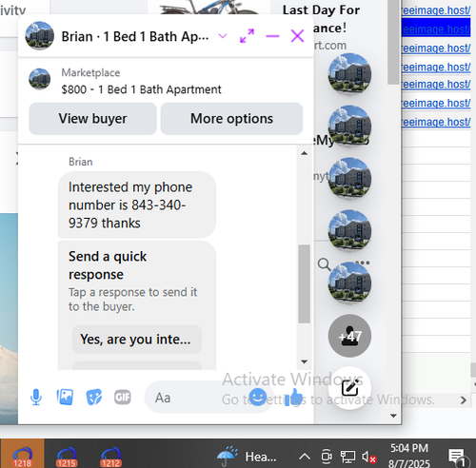Click the first freeimage.host link in right window
This screenshot has width=476, height=468.
click(x=436, y=10)
